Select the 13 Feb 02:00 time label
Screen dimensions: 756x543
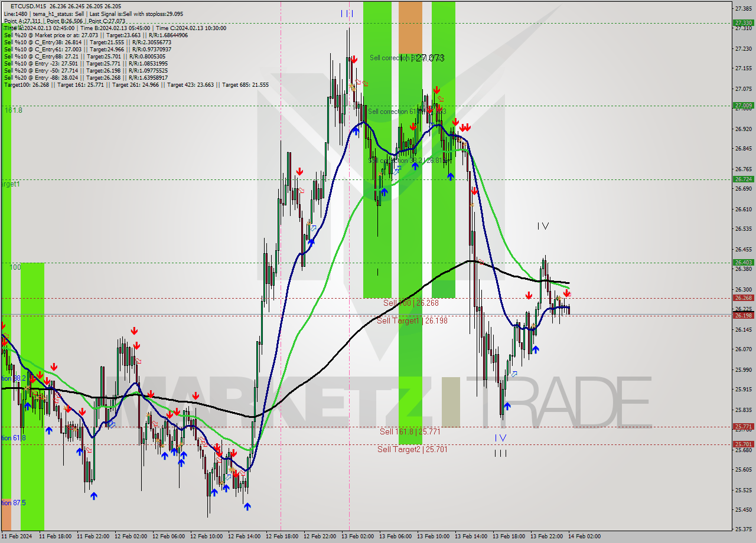[357, 537]
